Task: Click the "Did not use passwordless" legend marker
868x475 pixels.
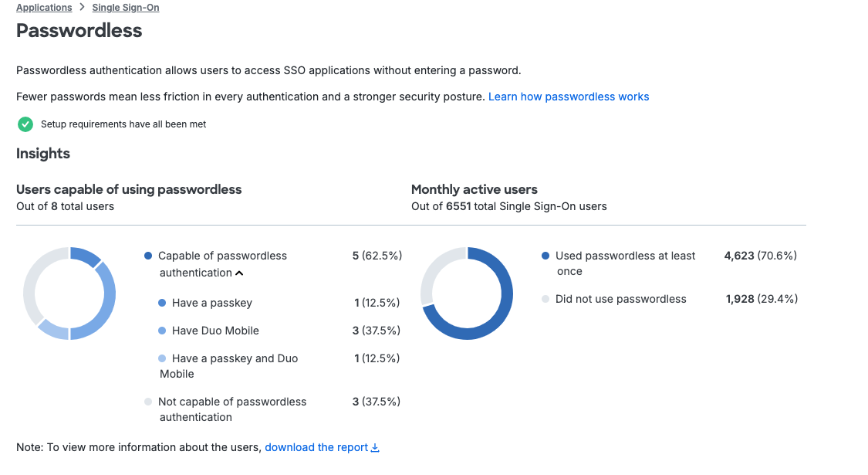Action: pyautogui.click(x=546, y=299)
